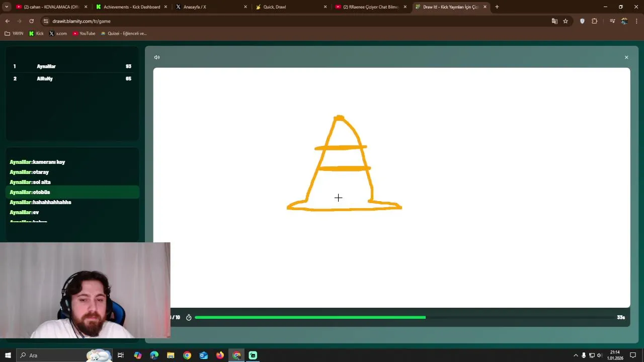Open the clock and date 21:14
Image resolution: width=644 pixels, height=362 pixels.
tap(615, 355)
